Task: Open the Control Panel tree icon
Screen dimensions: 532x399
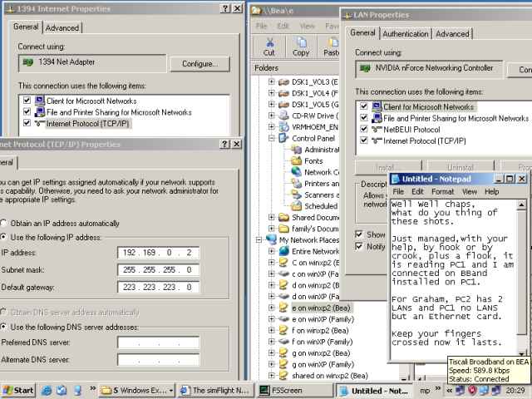Action: (284, 138)
